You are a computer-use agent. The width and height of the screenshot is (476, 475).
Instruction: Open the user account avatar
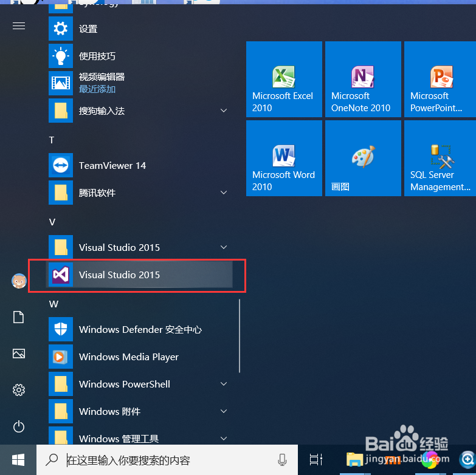click(19, 281)
